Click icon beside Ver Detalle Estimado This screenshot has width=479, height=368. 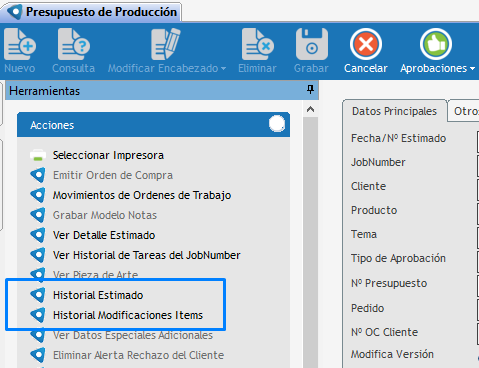coord(38,235)
